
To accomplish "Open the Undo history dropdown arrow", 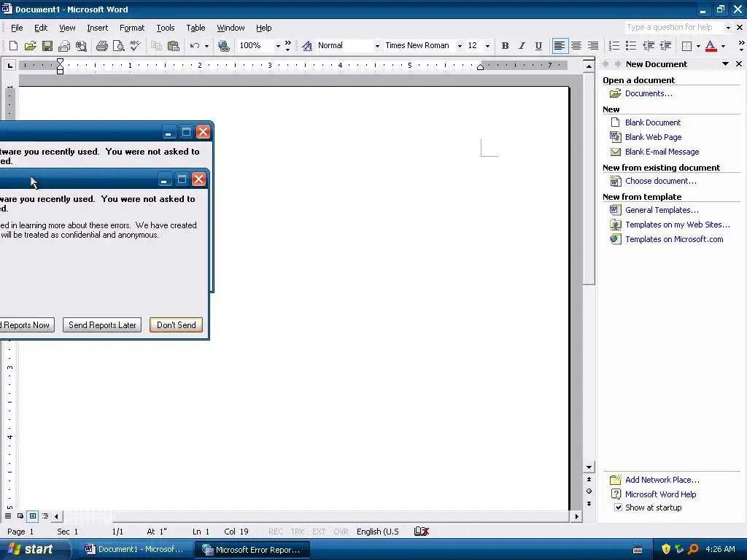I will (x=206, y=46).
